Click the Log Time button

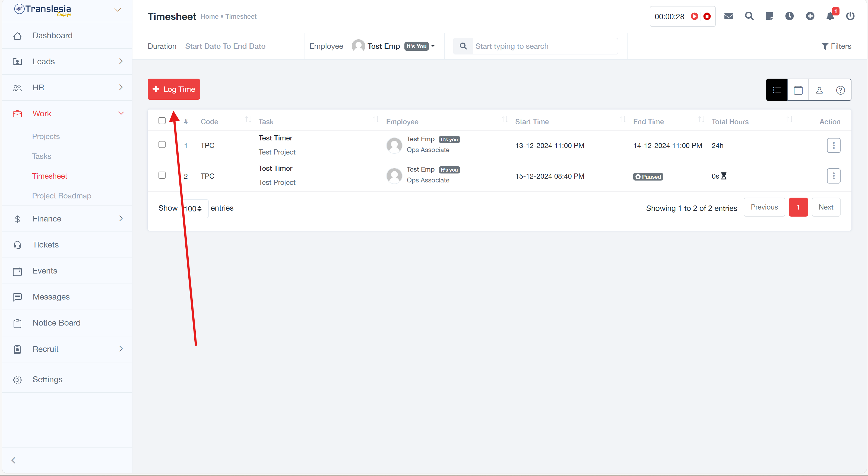point(174,89)
